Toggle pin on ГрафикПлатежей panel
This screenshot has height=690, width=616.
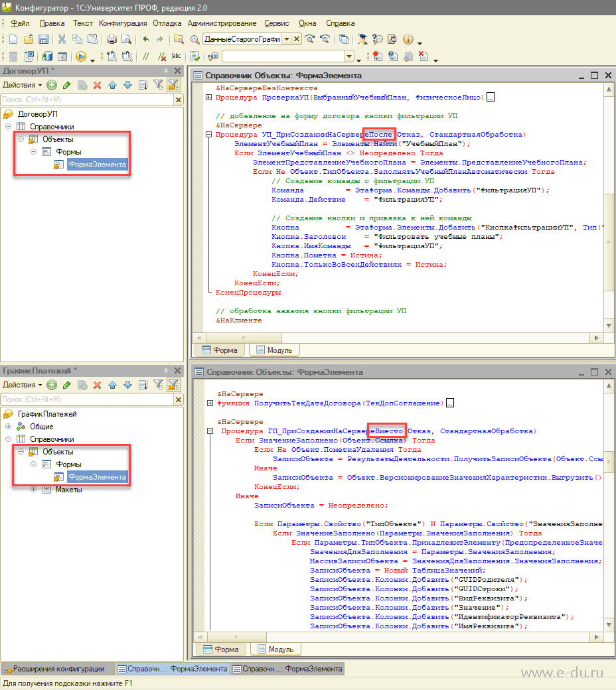(x=166, y=370)
